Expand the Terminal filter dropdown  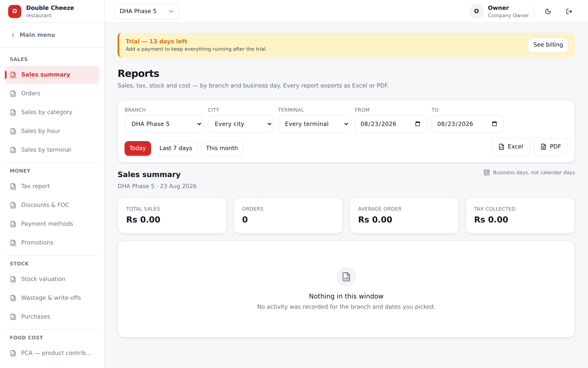314,124
